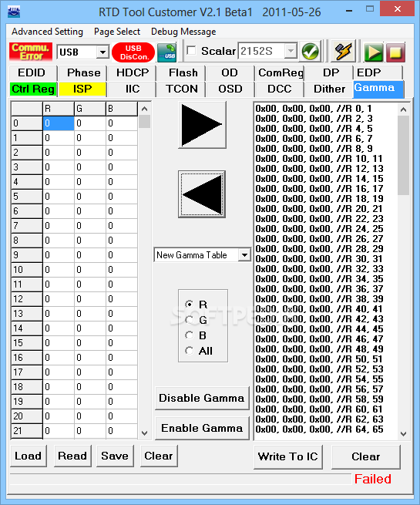
Task: Click the red Failed status text
Action: click(373, 479)
